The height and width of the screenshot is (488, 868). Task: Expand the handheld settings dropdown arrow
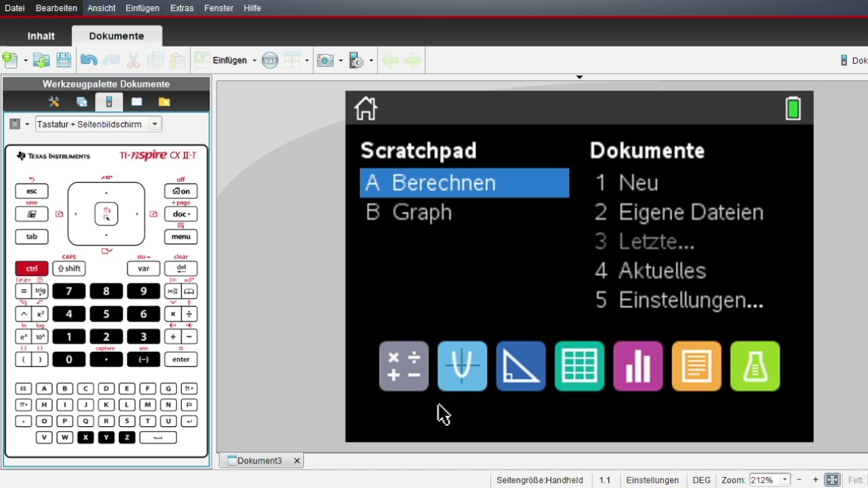[x=371, y=60]
